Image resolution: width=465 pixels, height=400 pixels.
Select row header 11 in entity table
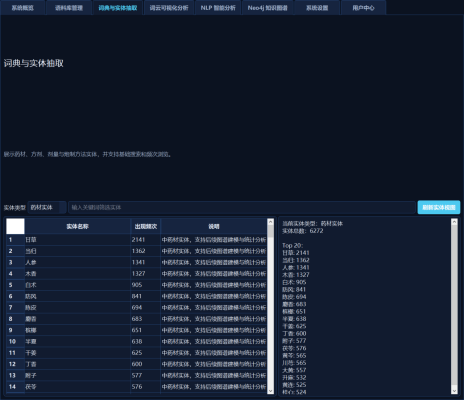tap(15, 353)
